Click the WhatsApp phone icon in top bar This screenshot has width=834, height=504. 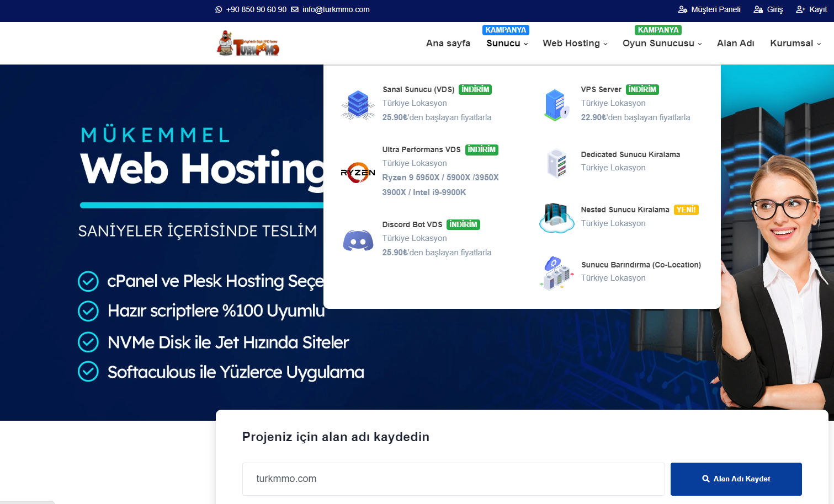pyautogui.click(x=219, y=9)
